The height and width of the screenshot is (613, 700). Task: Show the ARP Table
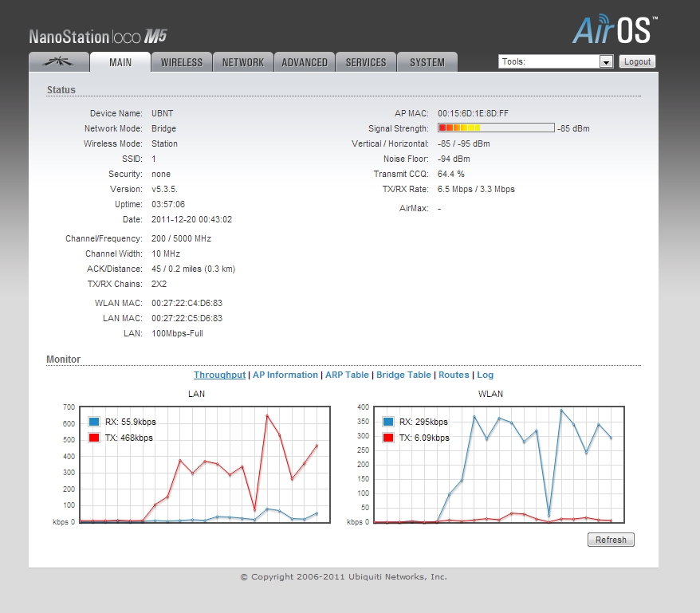click(x=347, y=375)
